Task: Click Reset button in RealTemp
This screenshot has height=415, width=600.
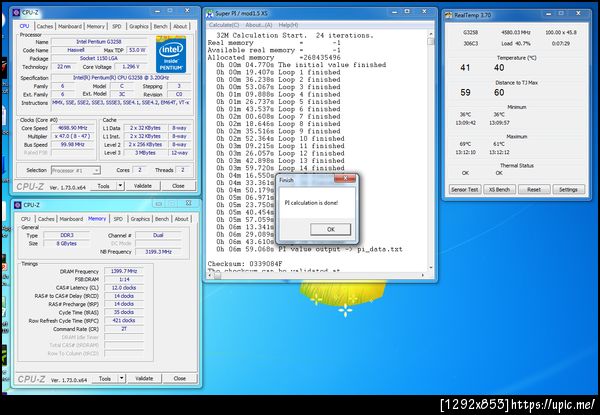Action: pyautogui.click(x=534, y=190)
